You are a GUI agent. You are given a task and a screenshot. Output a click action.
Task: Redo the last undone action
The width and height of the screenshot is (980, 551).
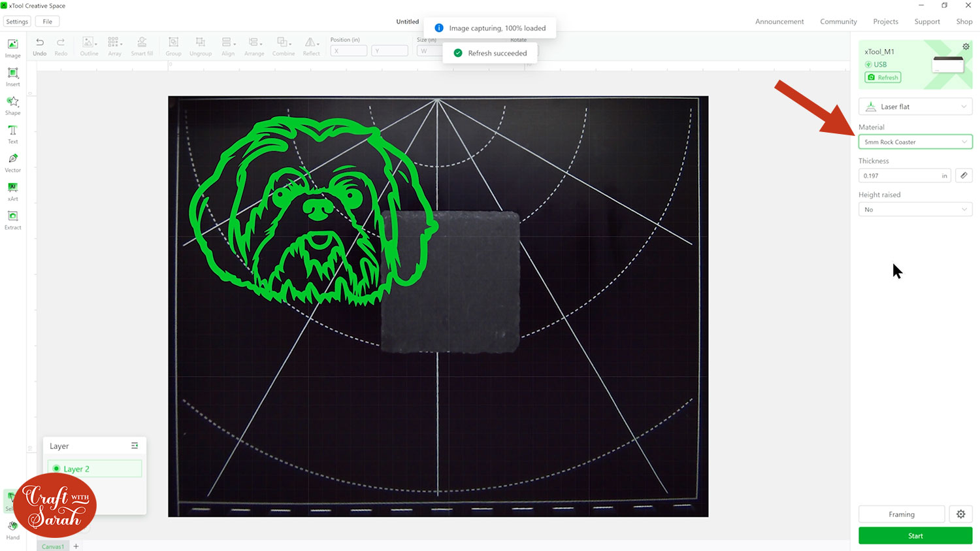click(61, 46)
